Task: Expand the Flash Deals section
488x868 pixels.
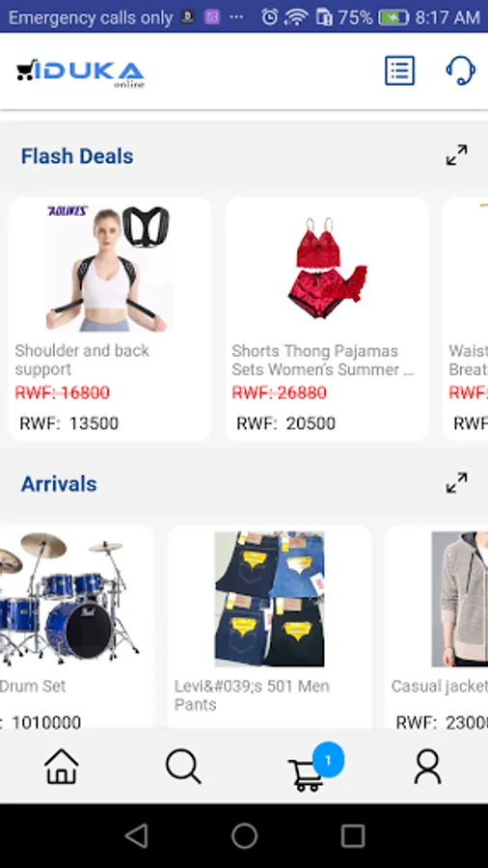Action: pos(456,155)
